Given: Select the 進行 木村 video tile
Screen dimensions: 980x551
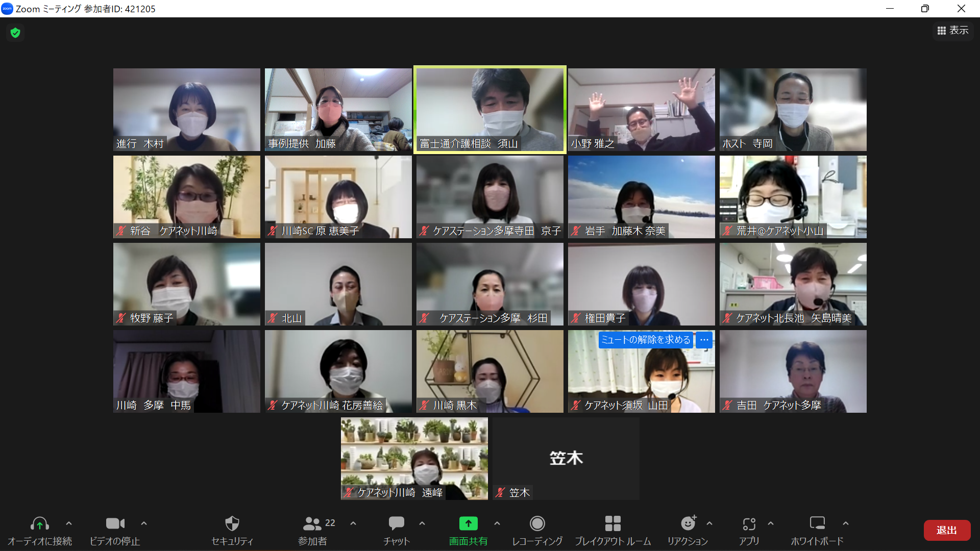Looking at the screenshot, I should (x=187, y=110).
